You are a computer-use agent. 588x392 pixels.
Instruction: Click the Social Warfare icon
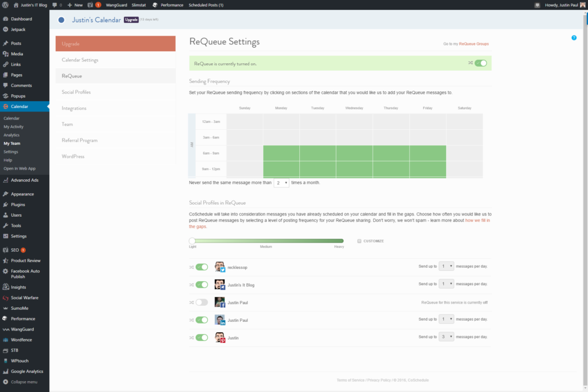point(6,298)
